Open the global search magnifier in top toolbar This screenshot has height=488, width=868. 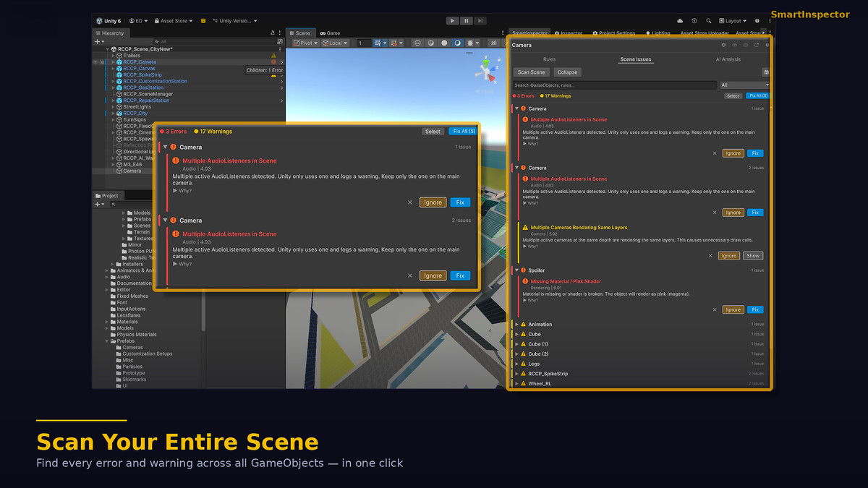708,21
